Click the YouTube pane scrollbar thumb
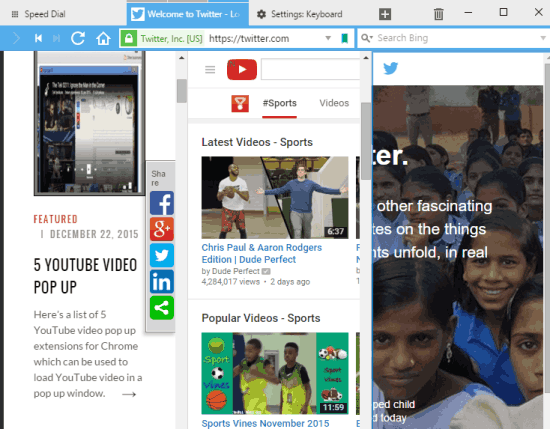Viewport: 550px width, 429px height. click(x=366, y=141)
